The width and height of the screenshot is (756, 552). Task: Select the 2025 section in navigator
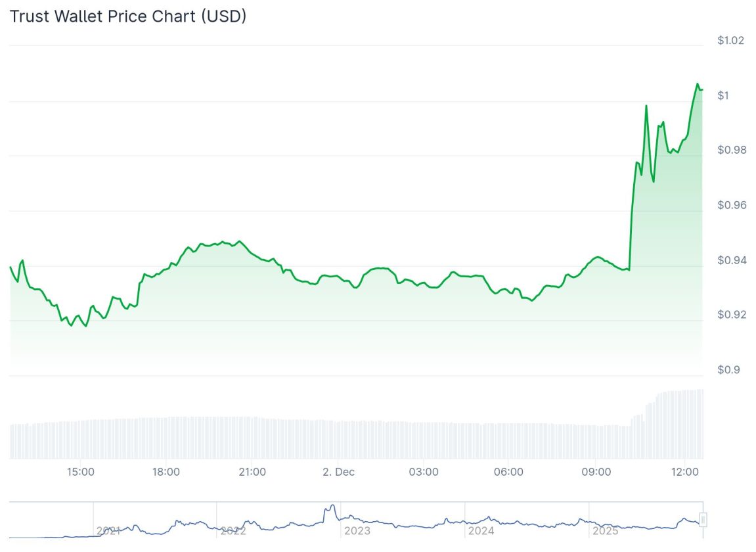pos(605,530)
